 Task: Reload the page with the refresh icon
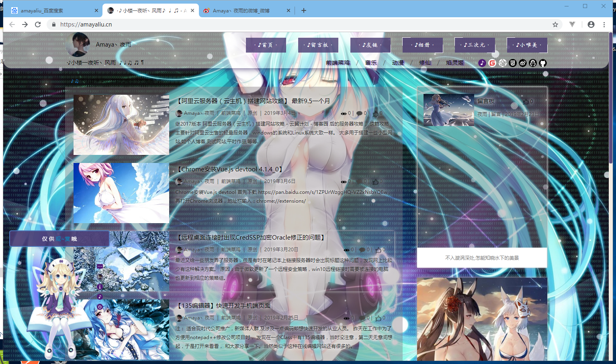(x=38, y=24)
